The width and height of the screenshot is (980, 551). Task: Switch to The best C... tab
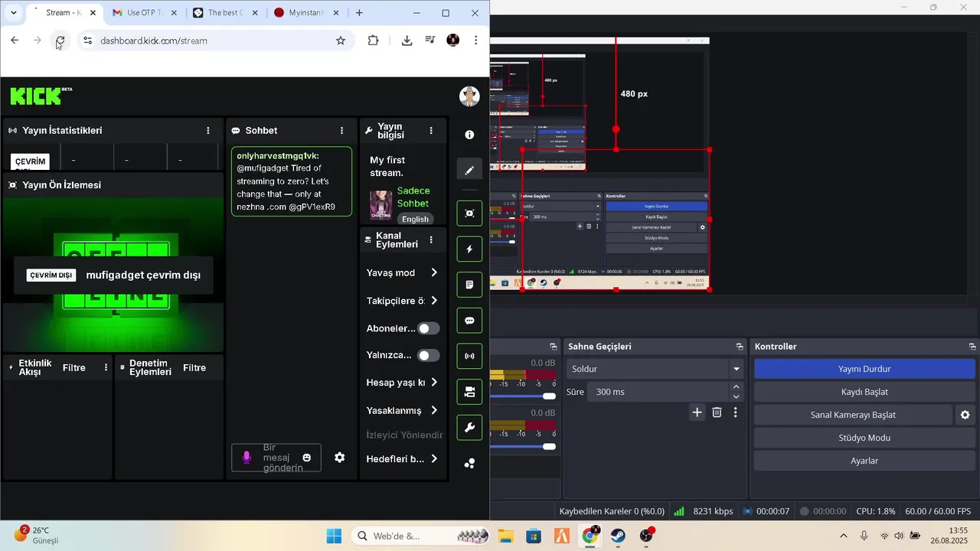[225, 13]
